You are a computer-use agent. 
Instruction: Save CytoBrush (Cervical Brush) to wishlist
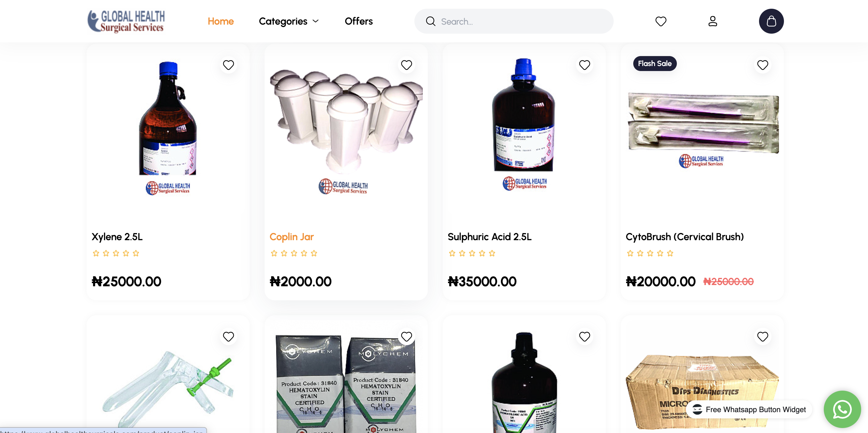point(762,65)
